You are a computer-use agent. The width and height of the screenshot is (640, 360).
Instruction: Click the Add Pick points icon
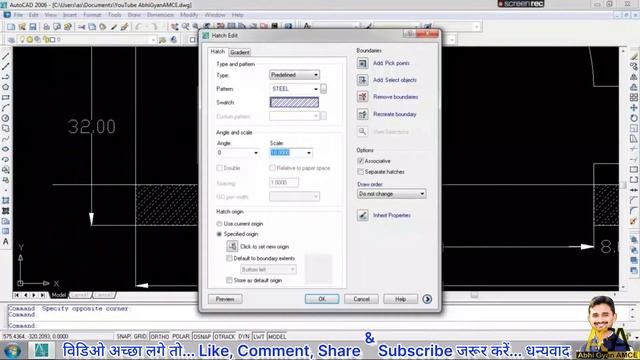click(x=362, y=63)
